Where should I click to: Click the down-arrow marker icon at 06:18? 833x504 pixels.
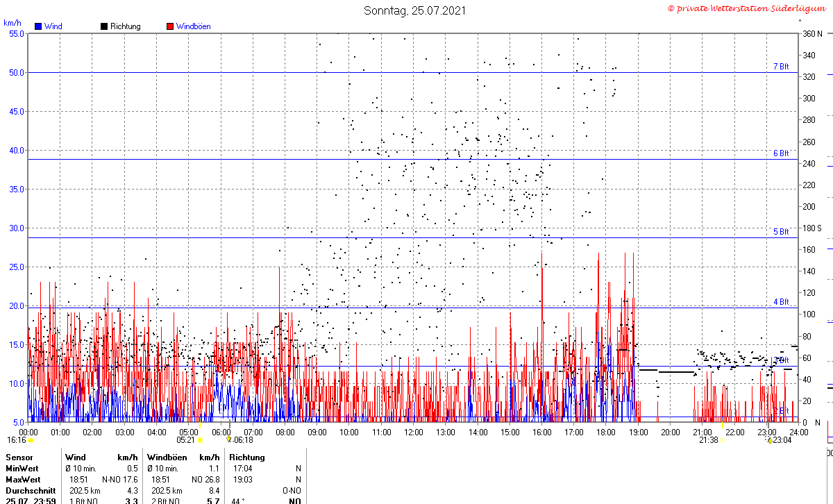point(228,439)
